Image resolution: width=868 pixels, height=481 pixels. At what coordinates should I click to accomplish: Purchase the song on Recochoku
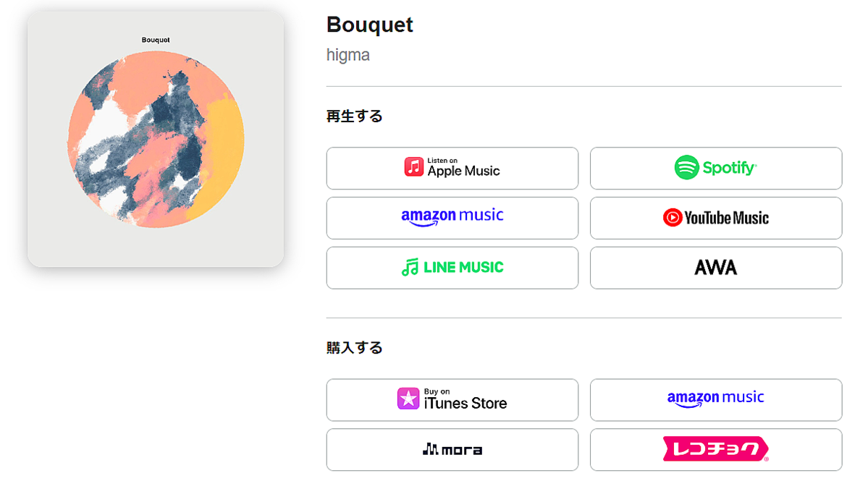pyautogui.click(x=715, y=448)
